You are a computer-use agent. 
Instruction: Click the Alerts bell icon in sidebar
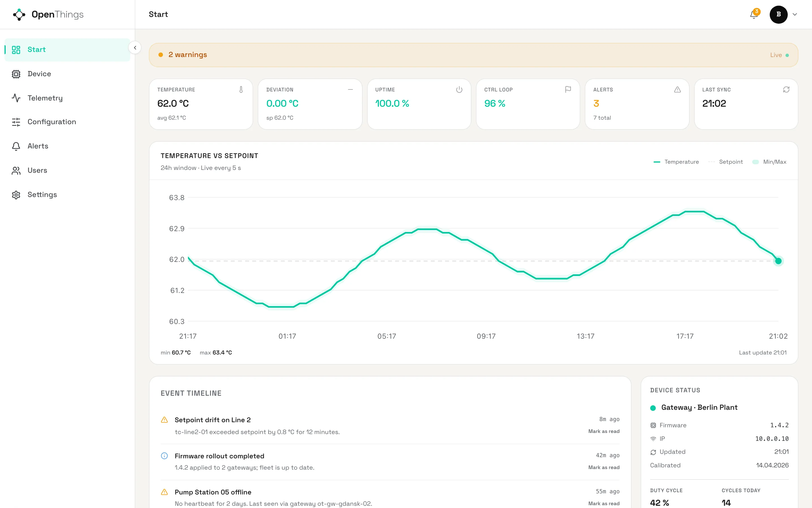(x=16, y=146)
